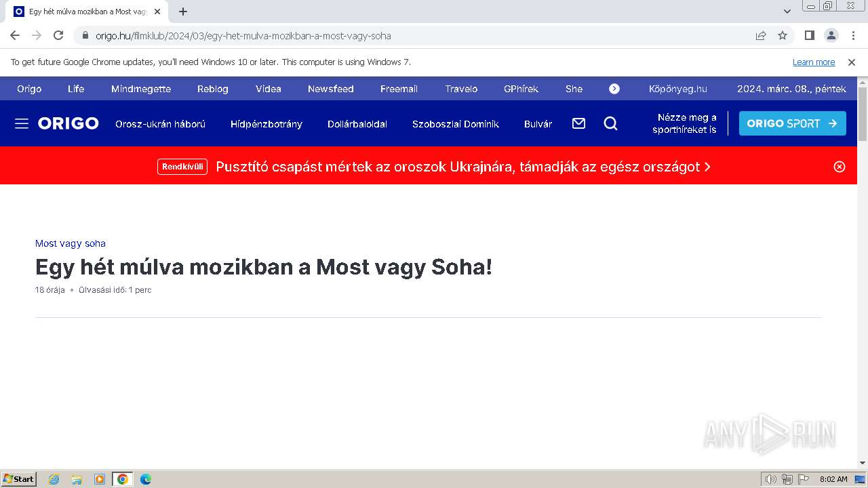Click Olvasási idő: 1 perc text
Image resolution: width=868 pixels, height=488 pixels.
tap(115, 290)
